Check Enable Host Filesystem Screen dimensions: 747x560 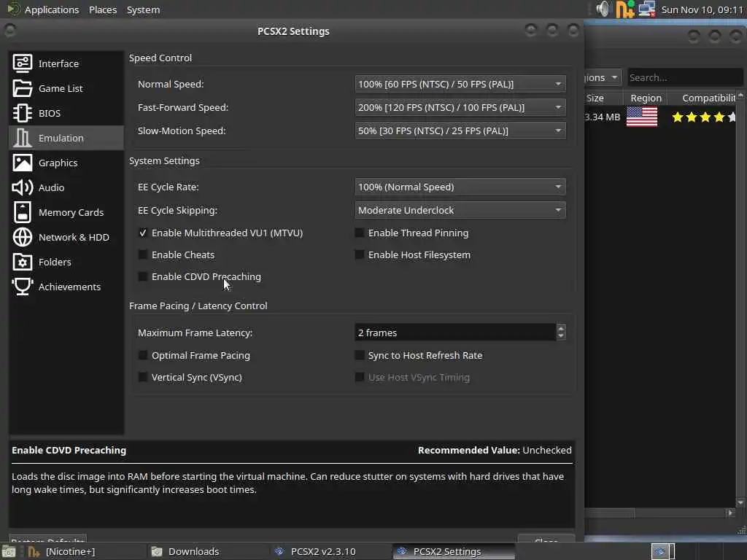click(x=359, y=254)
